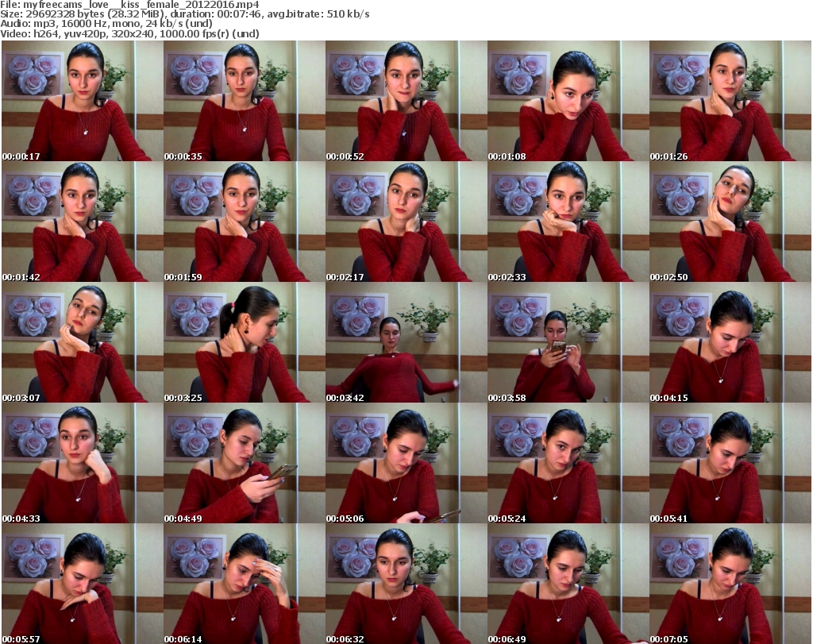This screenshot has width=813, height=644.
Task: Open the frame at 00:02:17
Action: point(406,222)
